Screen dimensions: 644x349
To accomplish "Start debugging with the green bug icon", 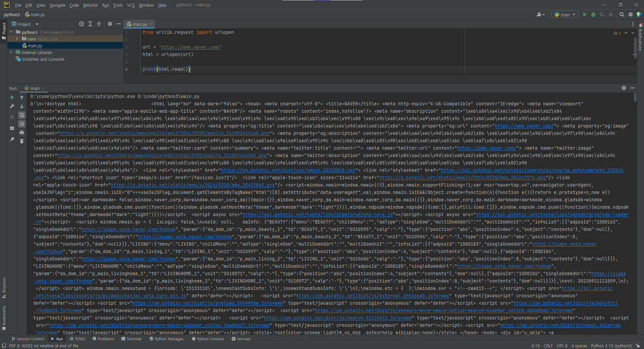I will click(593, 15).
